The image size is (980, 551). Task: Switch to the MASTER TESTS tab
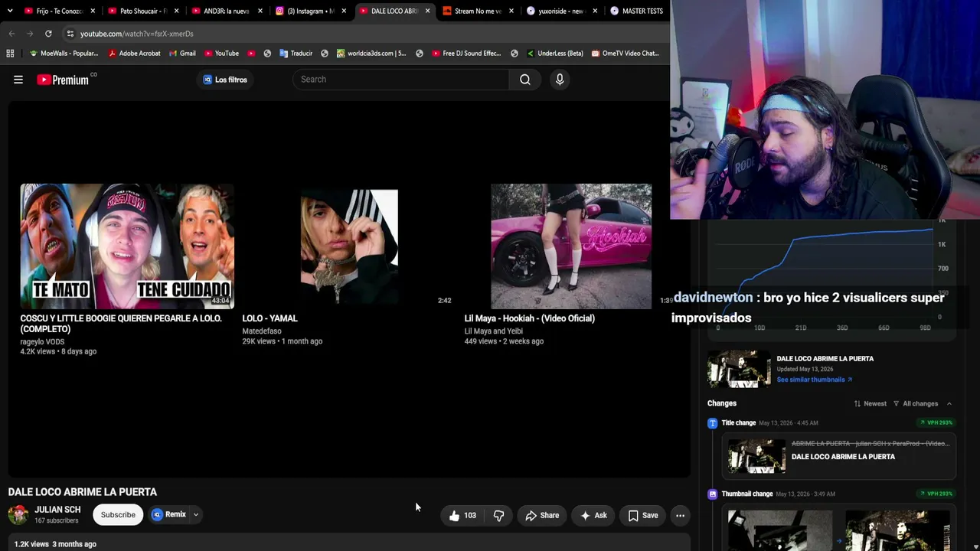637,11
